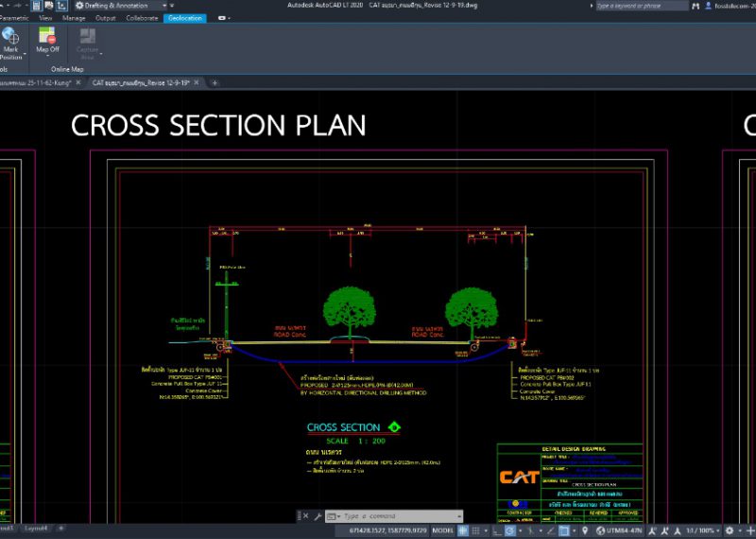Toggle MODEL space button in status bar
756x539 pixels.
[442, 530]
